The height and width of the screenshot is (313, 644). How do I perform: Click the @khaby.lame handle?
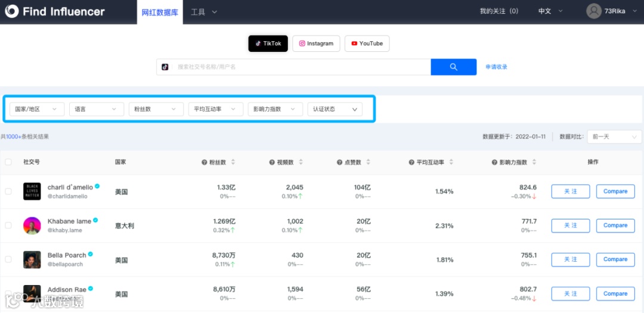tap(65, 231)
